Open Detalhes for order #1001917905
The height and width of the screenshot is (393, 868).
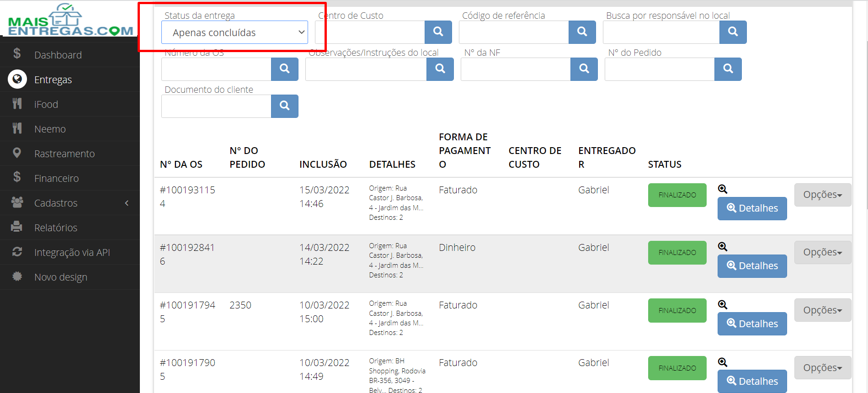[x=752, y=381]
